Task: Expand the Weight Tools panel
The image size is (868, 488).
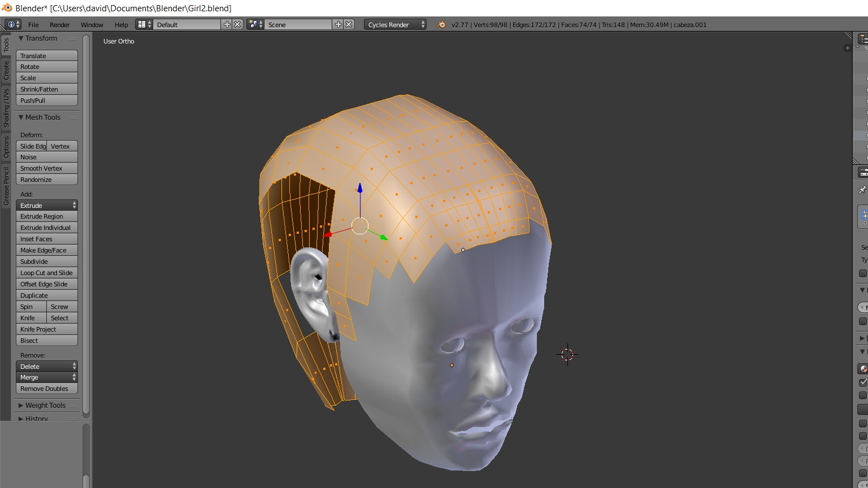Action: (x=45, y=406)
